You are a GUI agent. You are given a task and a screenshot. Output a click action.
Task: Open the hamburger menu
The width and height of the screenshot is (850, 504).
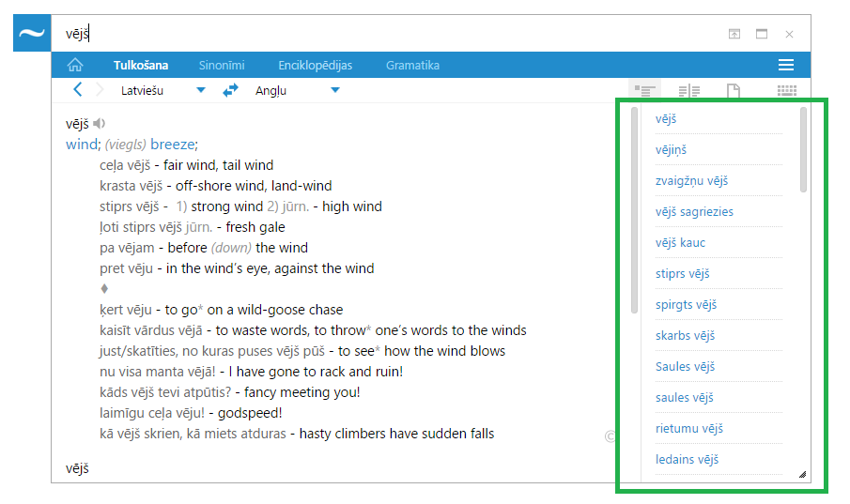[x=786, y=66]
